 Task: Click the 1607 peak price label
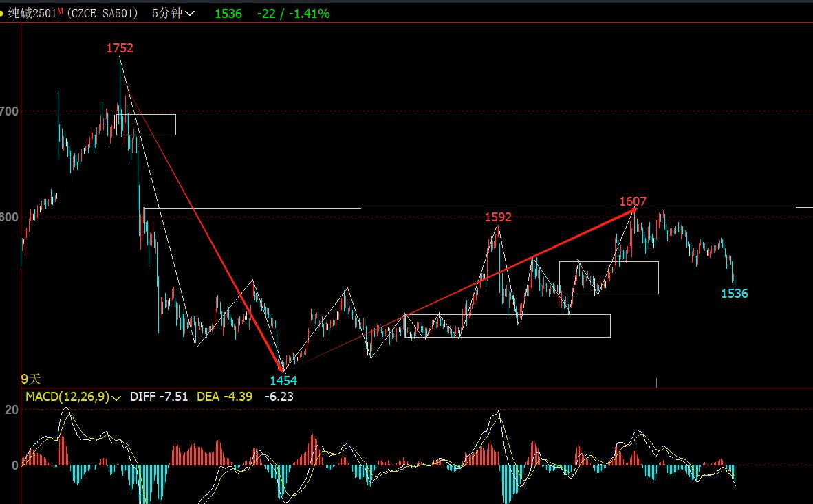pos(633,201)
